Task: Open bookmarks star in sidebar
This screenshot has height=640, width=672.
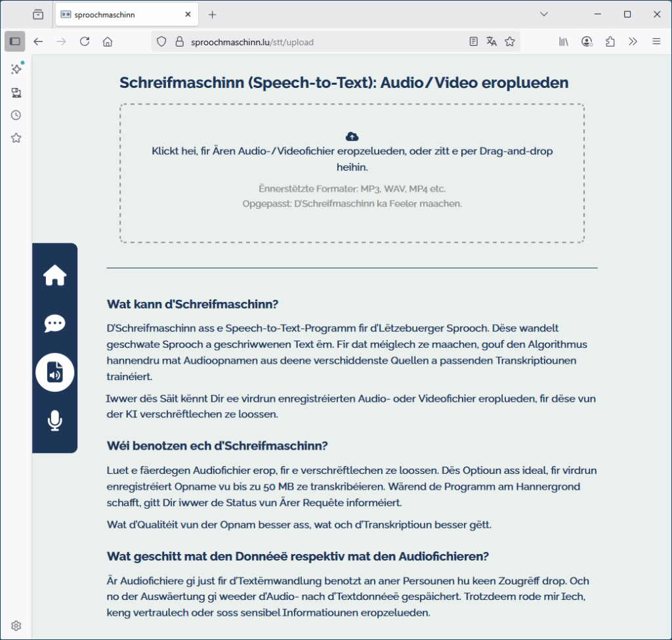Action: (16, 138)
